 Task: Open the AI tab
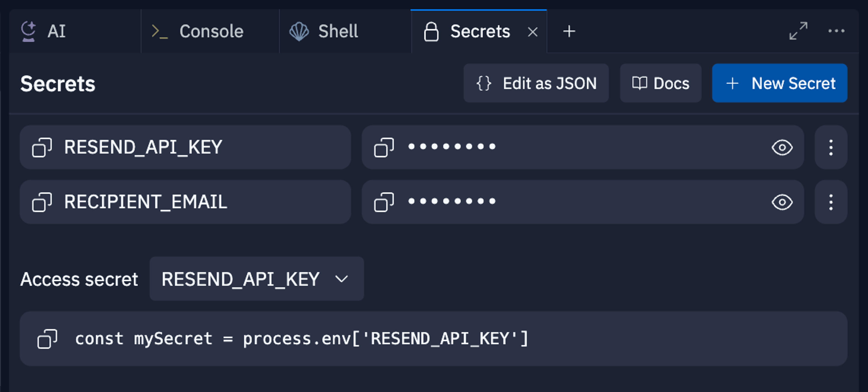tap(56, 31)
